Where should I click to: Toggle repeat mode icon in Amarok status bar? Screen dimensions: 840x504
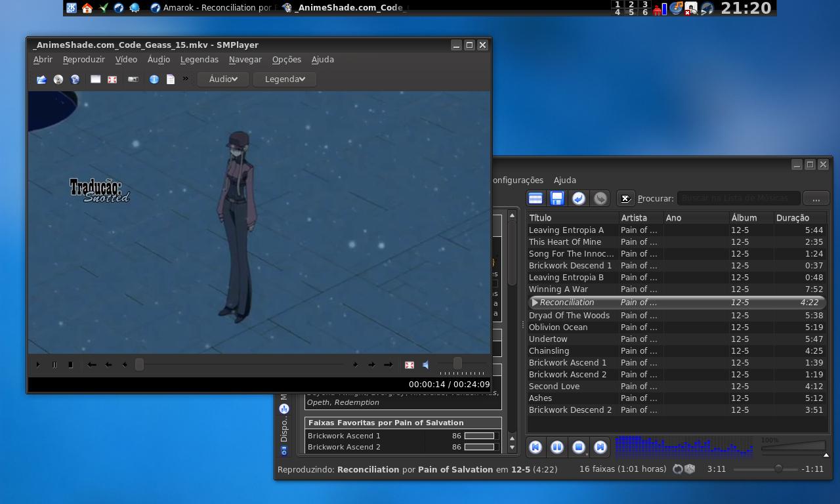[x=679, y=469]
